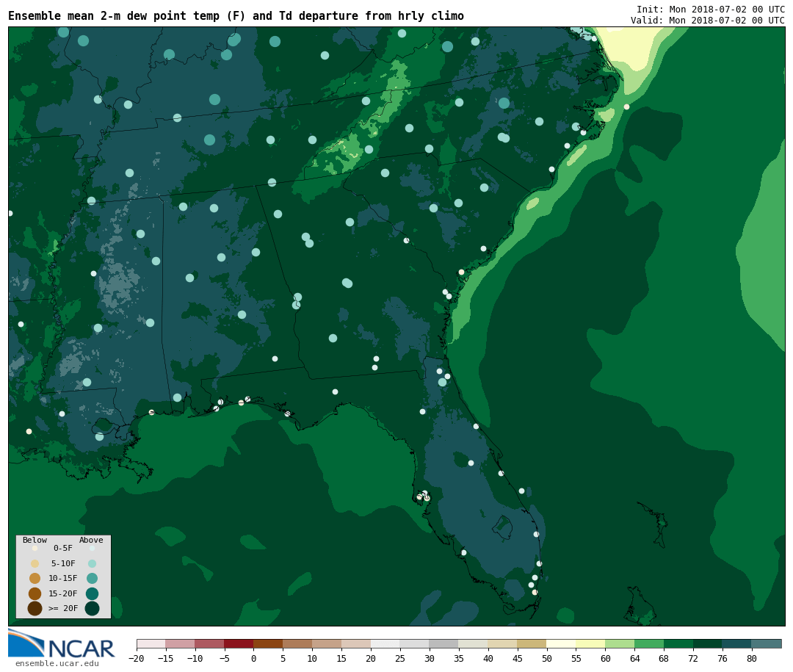Screen dimensions: 793x672
Task: Click the '0' colorbar tick label
Action: coord(253,658)
